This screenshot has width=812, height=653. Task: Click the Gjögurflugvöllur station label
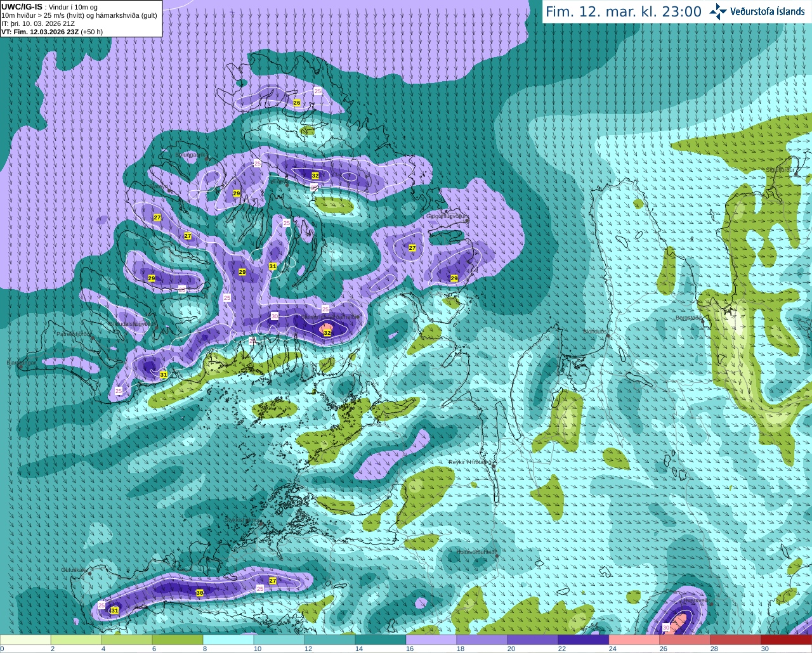pyautogui.click(x=447, y=216)
